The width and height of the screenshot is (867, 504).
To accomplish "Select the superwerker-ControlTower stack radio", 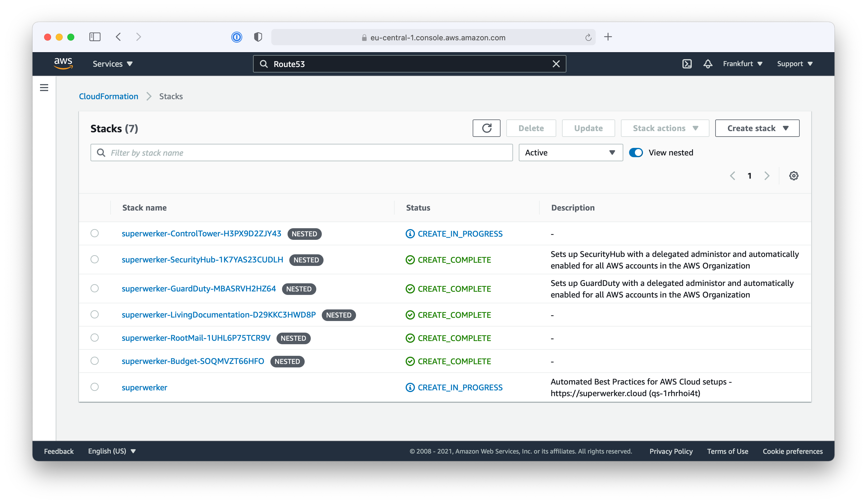I will point(95,233).
